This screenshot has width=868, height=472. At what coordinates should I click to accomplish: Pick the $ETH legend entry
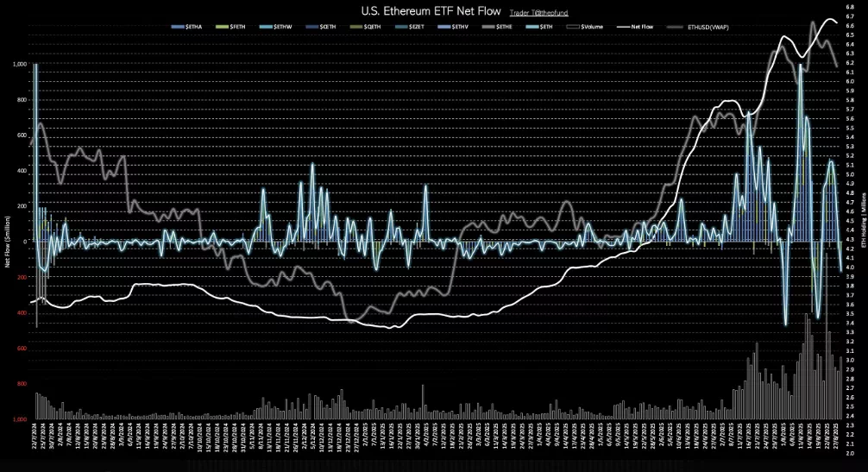click(x=539, y=27)
